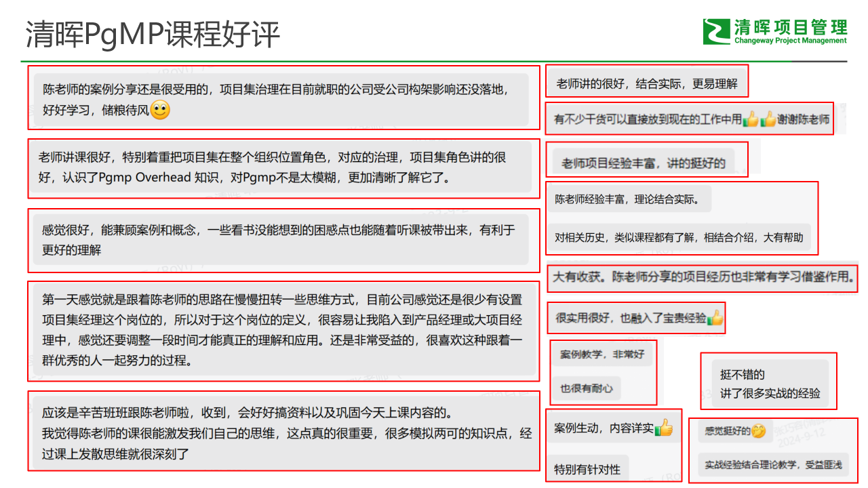
Task: Click the Changeway green logo icon
Action: pyautogui.click(x=717, y=32)
